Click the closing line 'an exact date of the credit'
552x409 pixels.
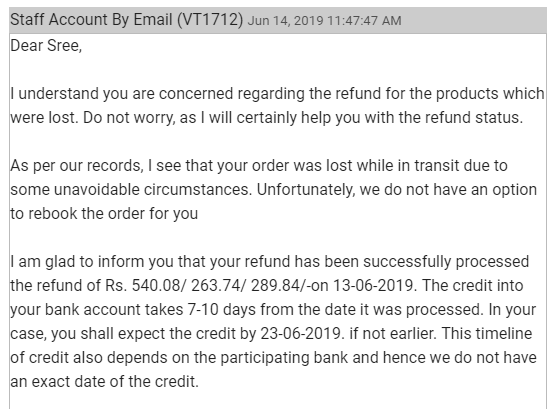point(104,382)
